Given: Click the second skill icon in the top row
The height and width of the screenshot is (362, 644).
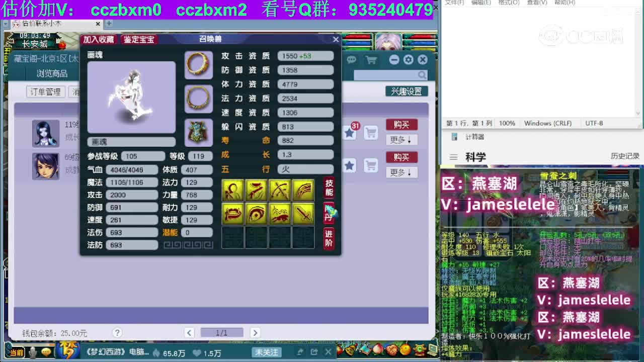Looking at the screenshot, I should coord(256,190).
